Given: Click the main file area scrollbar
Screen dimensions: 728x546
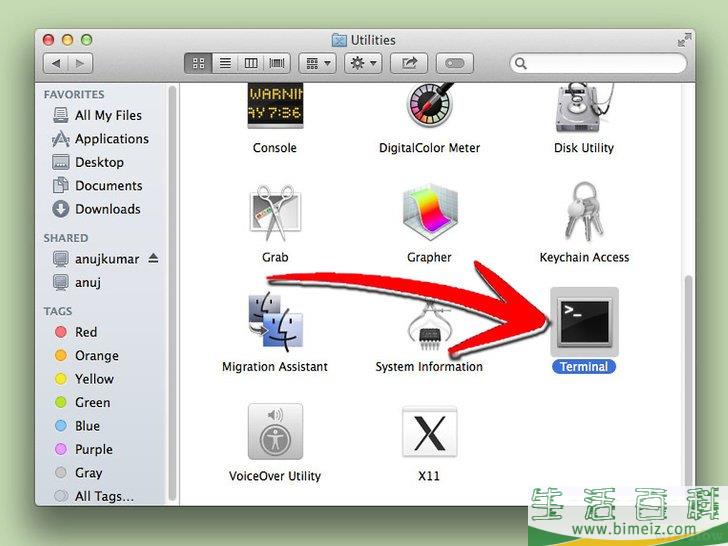Looking at the screenshot, I should click(688, 381).
